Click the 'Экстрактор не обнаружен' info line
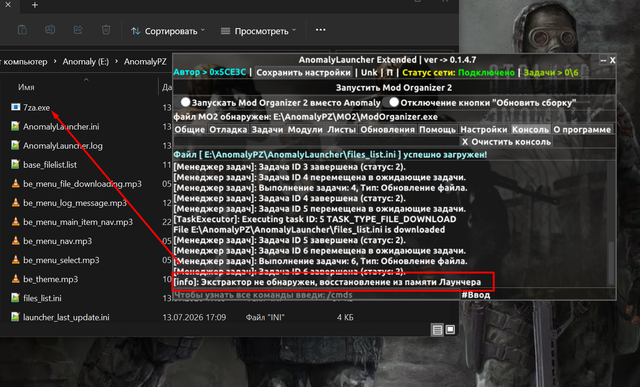The width and height of the screenshot is (640, 387). coord(327,282)
